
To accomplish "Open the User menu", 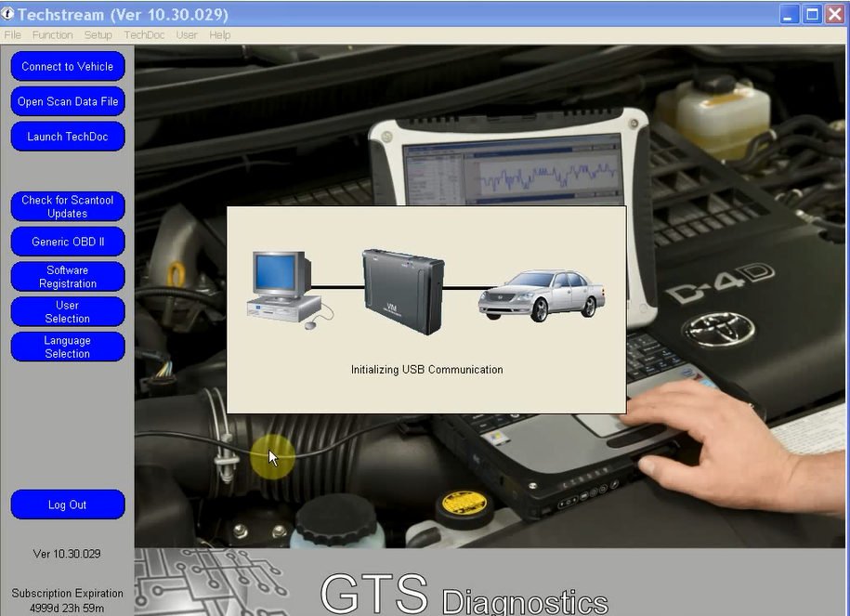I will [187, 35].
